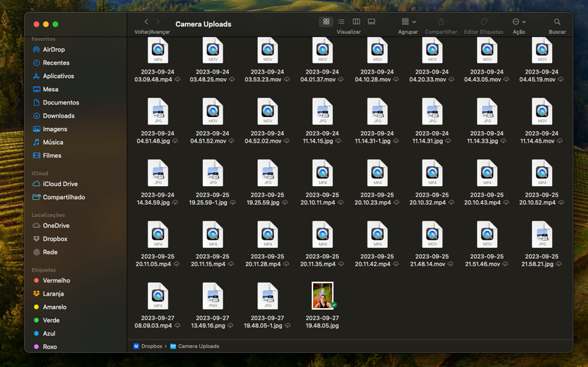Click Dropbox in the path bar

coord(151,346)
